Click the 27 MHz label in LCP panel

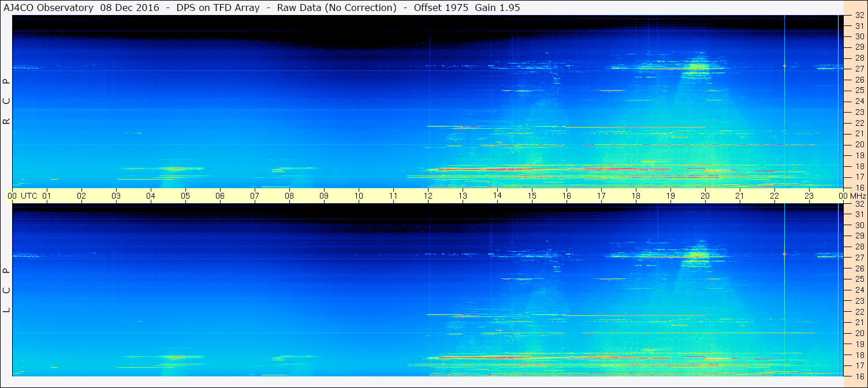click(859, 258)
